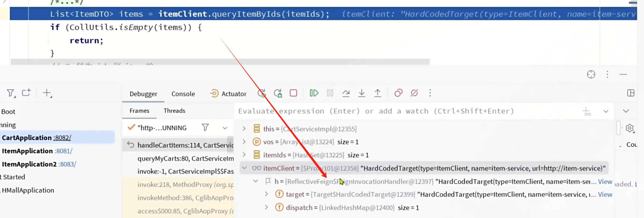View breakpoints icon
The height and width of the screenshot is (218, 644).
click(x=398, y=93)
